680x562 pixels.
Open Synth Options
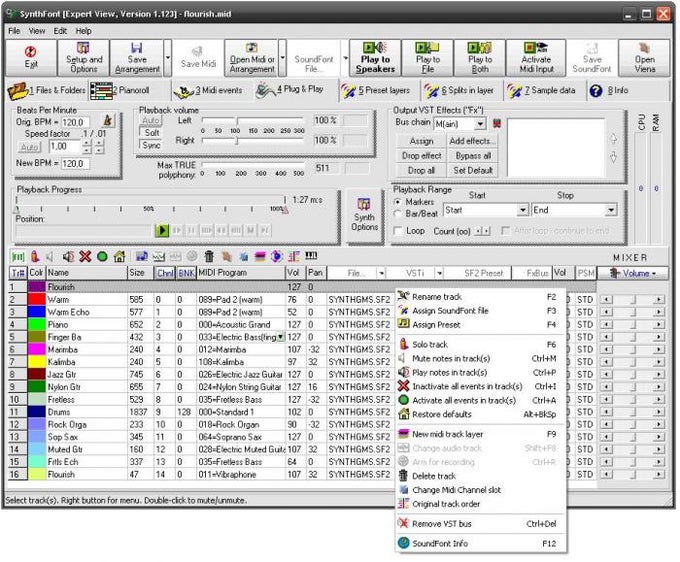[364, 216]
